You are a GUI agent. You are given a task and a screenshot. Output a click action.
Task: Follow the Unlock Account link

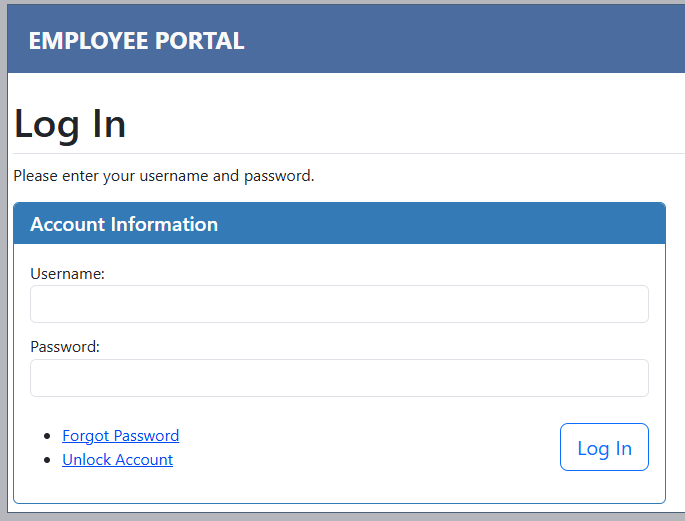click(x=117, y=460)
